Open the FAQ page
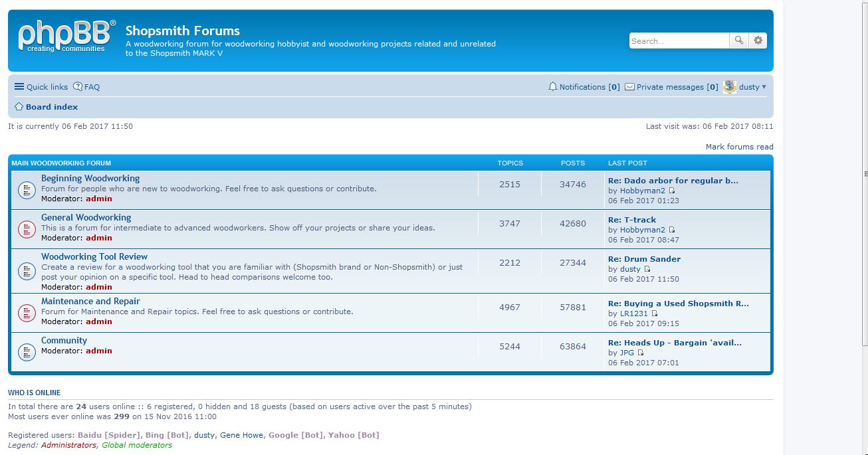Viewport: 868px width, 455px height. [87, 87]
